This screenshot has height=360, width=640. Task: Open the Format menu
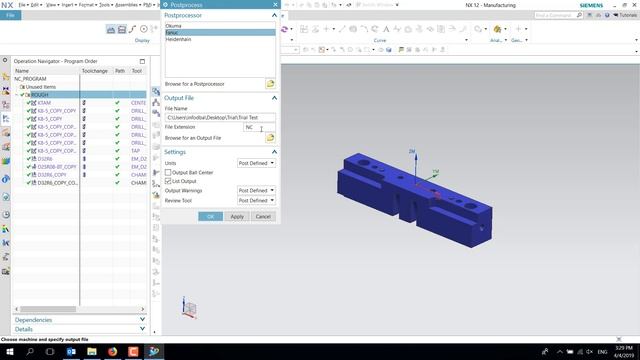(87, 5)
